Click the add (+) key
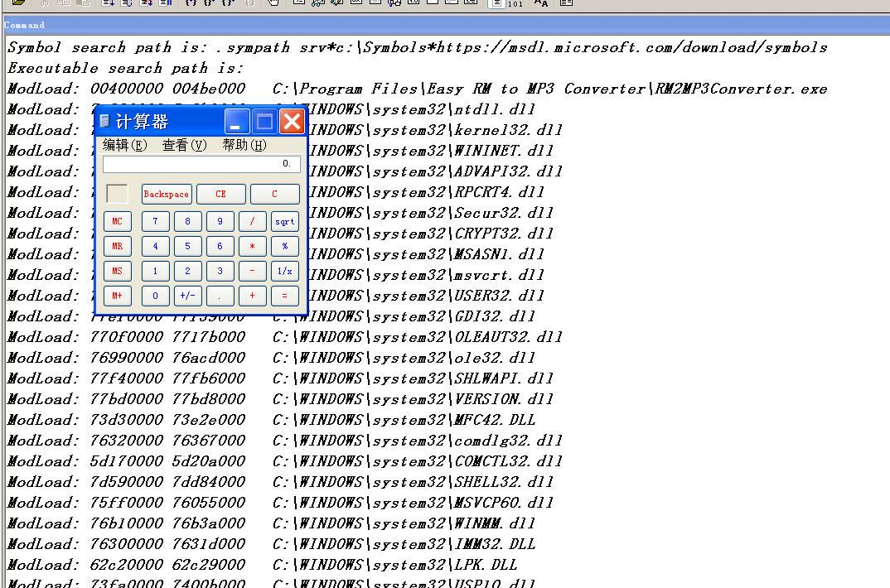The width and height of the screenshot is (890, 588). 253,296
